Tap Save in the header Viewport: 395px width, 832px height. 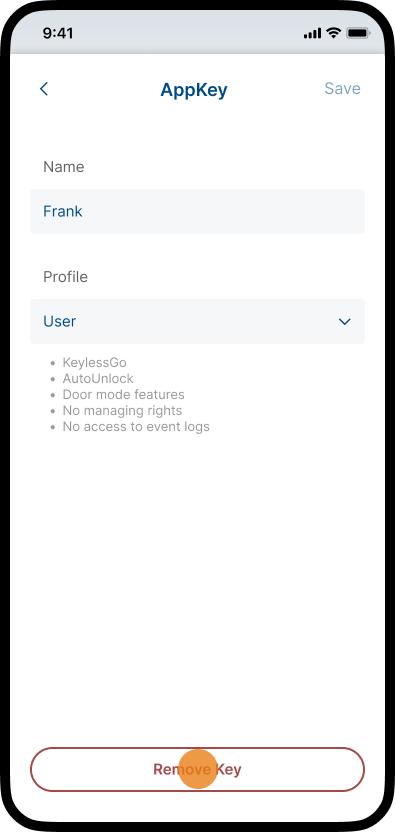tap(342, 89)
